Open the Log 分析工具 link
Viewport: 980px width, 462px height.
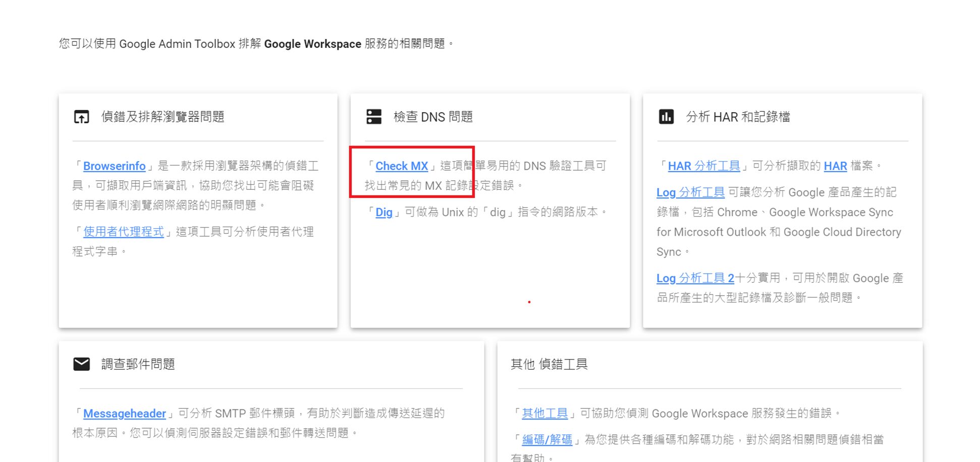click(690, 192)
